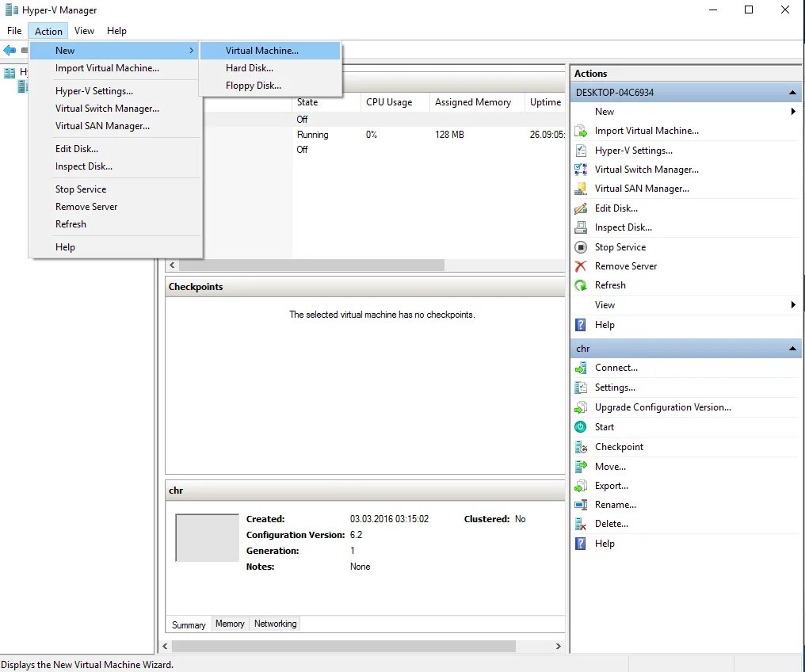Viewport: 805px width, 672px height.
Task: Click Hyper-V Settings icon in Actions pane
Action: click(581, 151)
